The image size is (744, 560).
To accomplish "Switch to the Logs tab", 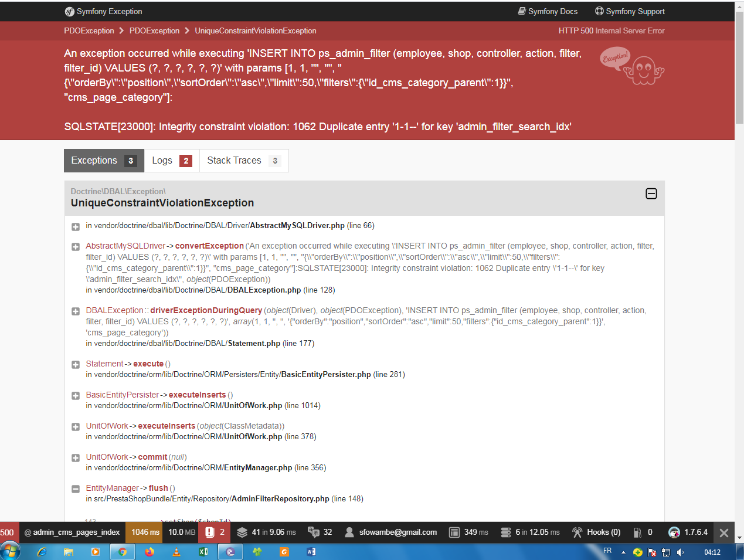I will (x=172, y=161).
